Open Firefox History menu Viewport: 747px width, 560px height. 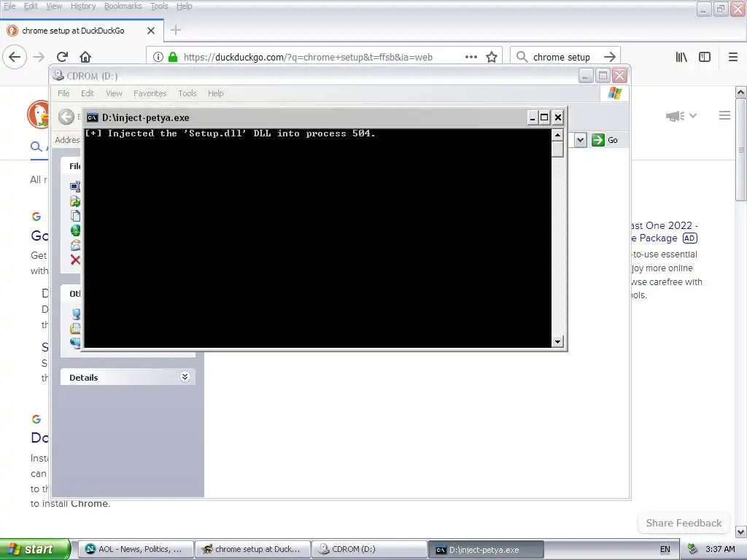click(83, 6)
